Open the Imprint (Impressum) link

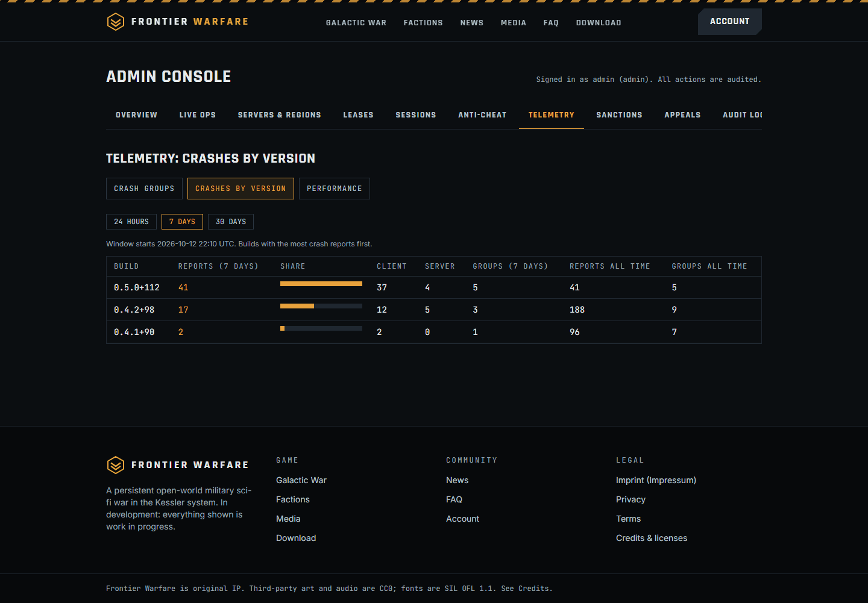point(656,480)
